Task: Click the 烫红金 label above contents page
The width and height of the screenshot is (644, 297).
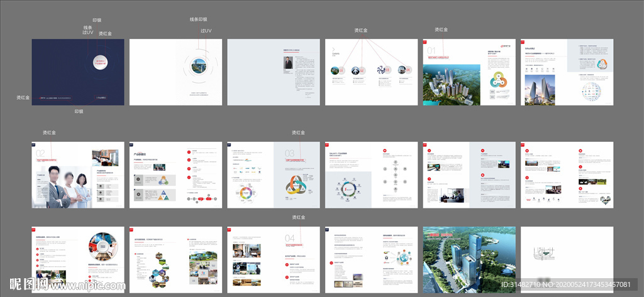Action: click(x=361, y=30)
